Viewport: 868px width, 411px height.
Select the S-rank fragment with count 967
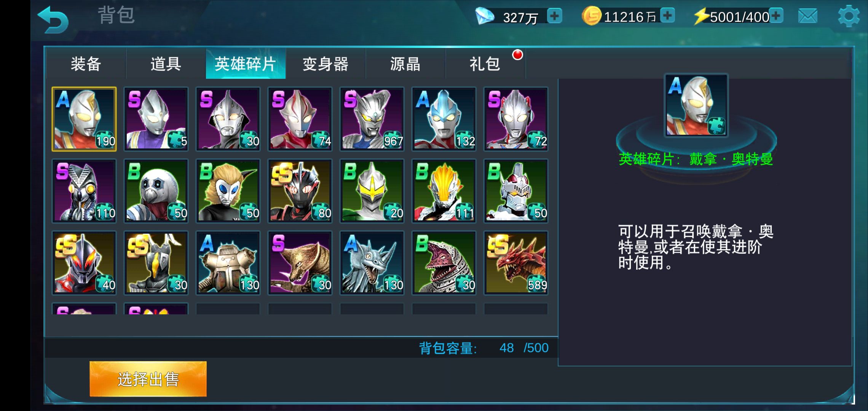tap(372, 119)
